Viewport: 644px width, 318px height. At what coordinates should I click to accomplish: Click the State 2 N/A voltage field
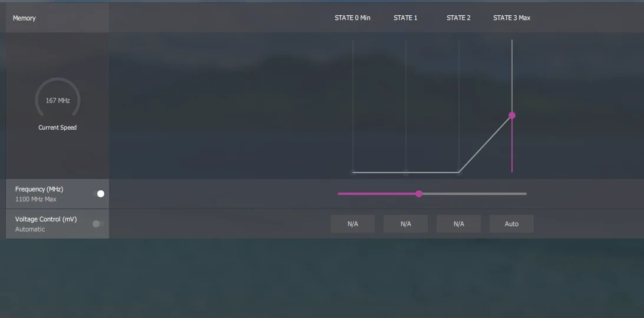[x=459, y=224]
